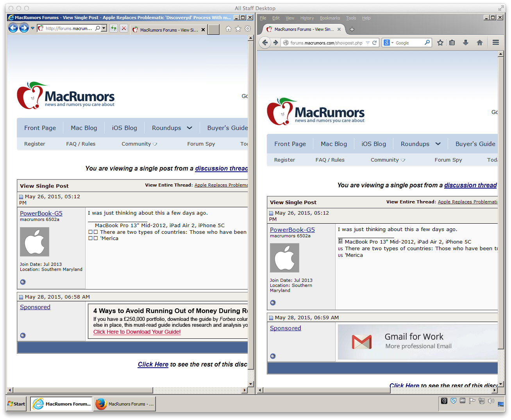Open the Downloads arrow in Firefox toolbar
511x420 pixels.
tap(466, 43)
